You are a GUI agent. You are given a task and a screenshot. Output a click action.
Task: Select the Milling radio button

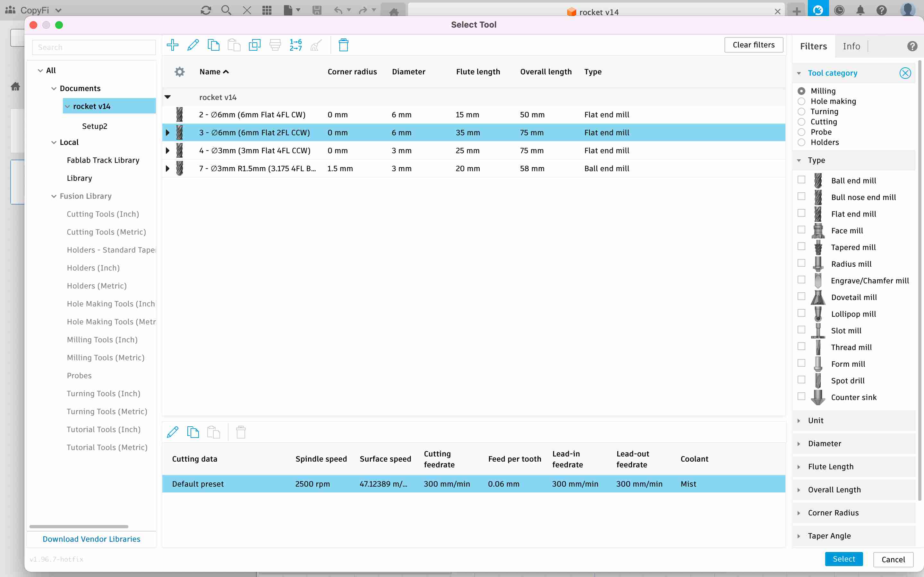click(x=801, y=90)
